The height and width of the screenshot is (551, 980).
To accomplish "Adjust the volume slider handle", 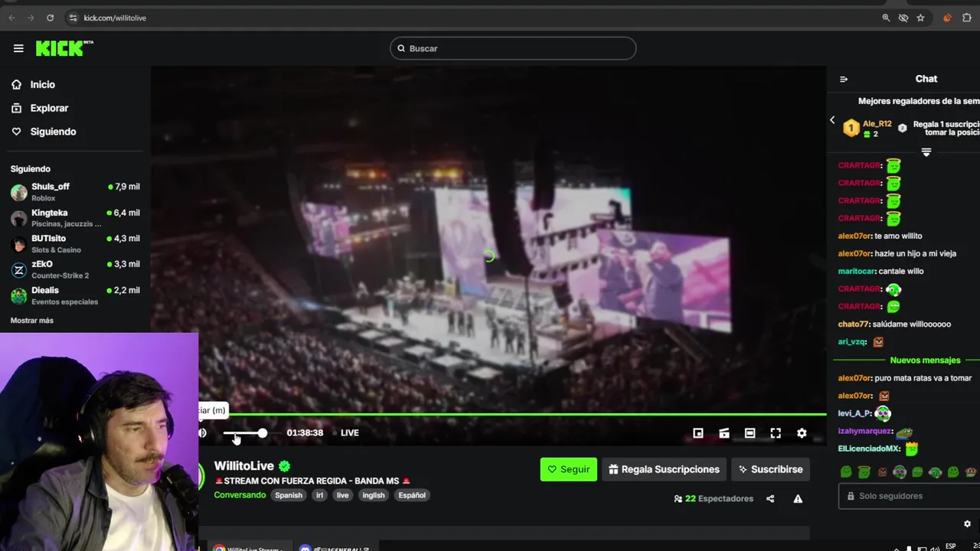I will (263, 433).
